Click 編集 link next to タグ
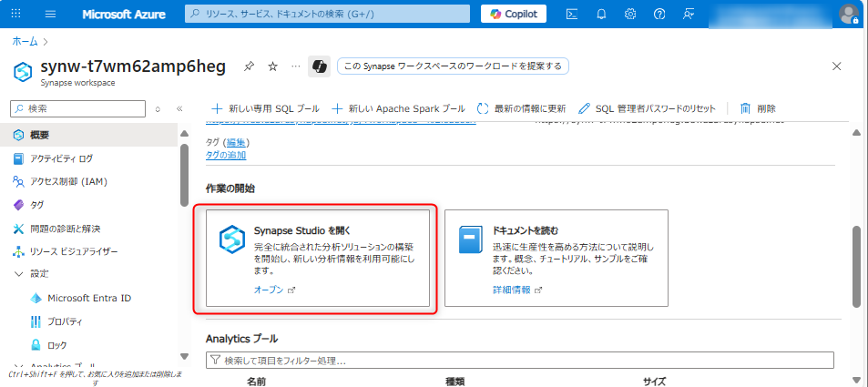The height and width of the screenshot is (387, 868). [235, 143]
